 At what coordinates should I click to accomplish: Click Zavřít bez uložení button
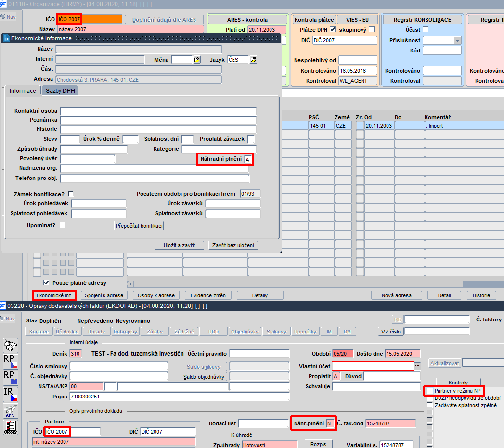pyautogui.click(x=233, y=245)
